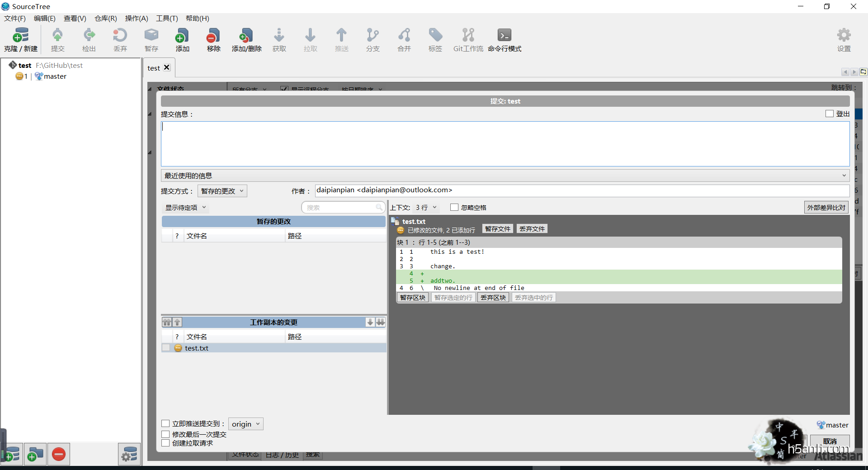Click bottom-left add folder icon
This screenshot has width=868, height=470.
(x=35, y=454)
